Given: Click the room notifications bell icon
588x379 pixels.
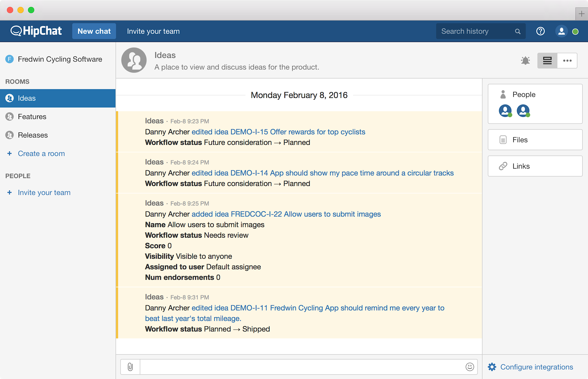Looking at the screenshot, I should [525, 61].
